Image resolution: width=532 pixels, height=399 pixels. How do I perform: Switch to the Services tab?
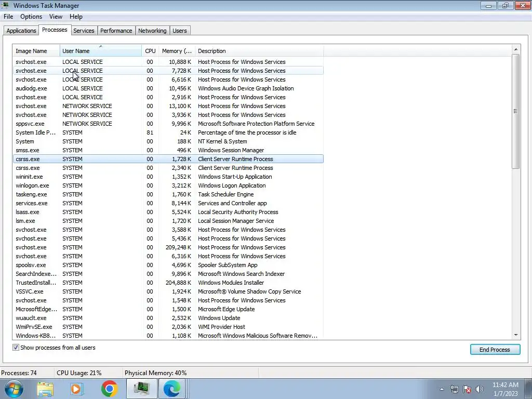tap(84, 31)
